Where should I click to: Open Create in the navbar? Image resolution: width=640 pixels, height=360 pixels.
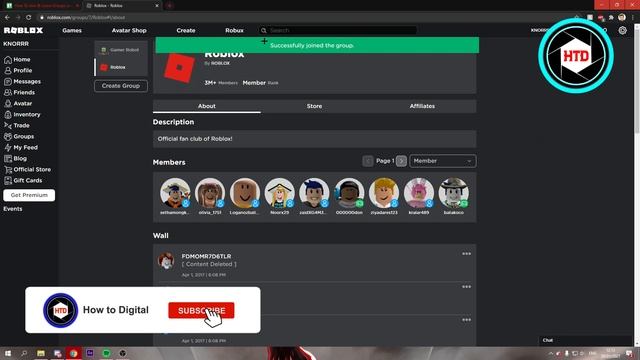point(186,31)
